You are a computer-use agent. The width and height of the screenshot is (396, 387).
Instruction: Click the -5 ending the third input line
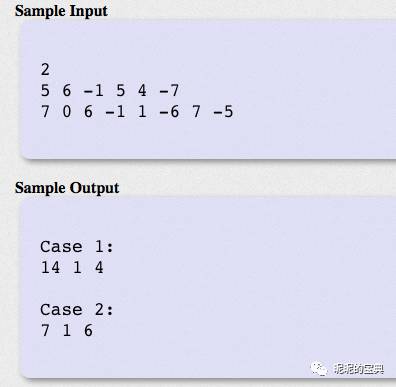[223, 112]
